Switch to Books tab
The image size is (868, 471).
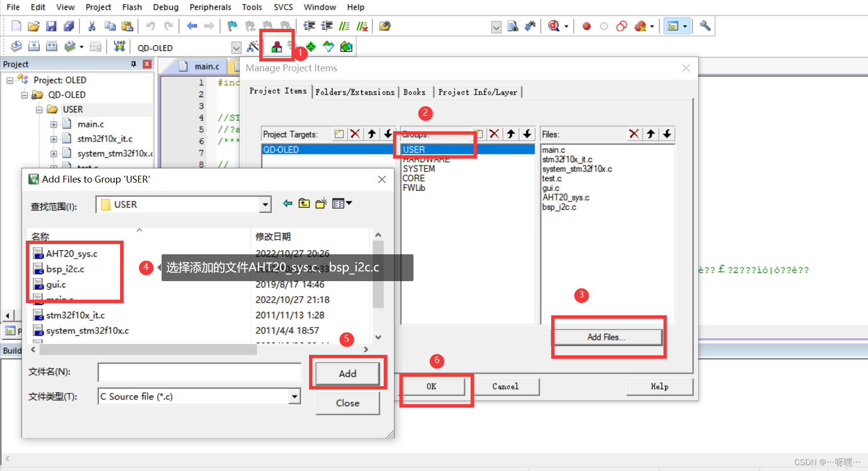(x=414, y=92)
